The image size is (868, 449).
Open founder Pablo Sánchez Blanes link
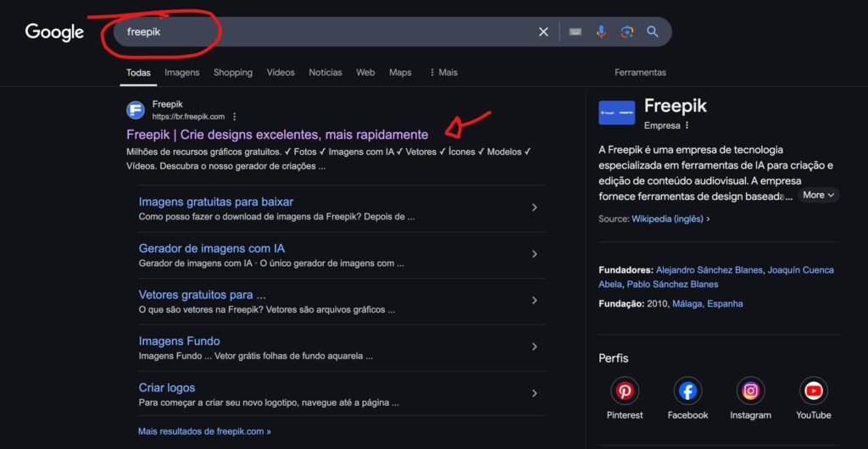[x=672, y=284]
